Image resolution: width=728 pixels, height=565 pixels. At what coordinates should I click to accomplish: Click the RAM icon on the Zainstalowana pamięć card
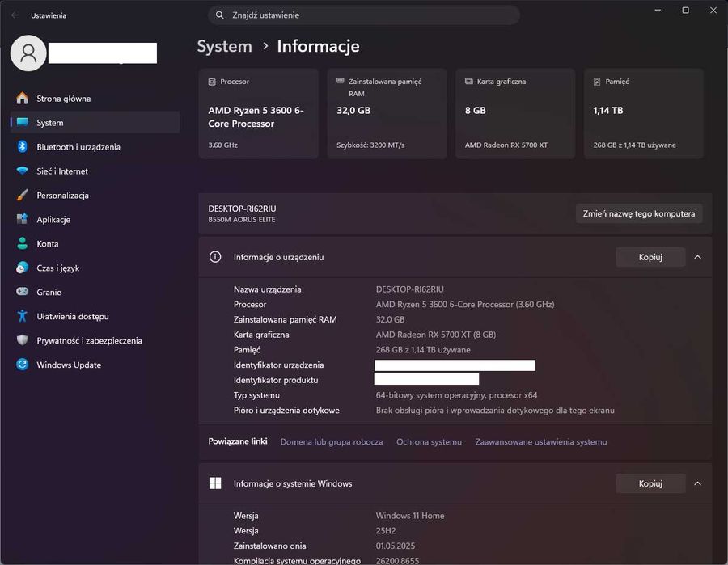341,81
